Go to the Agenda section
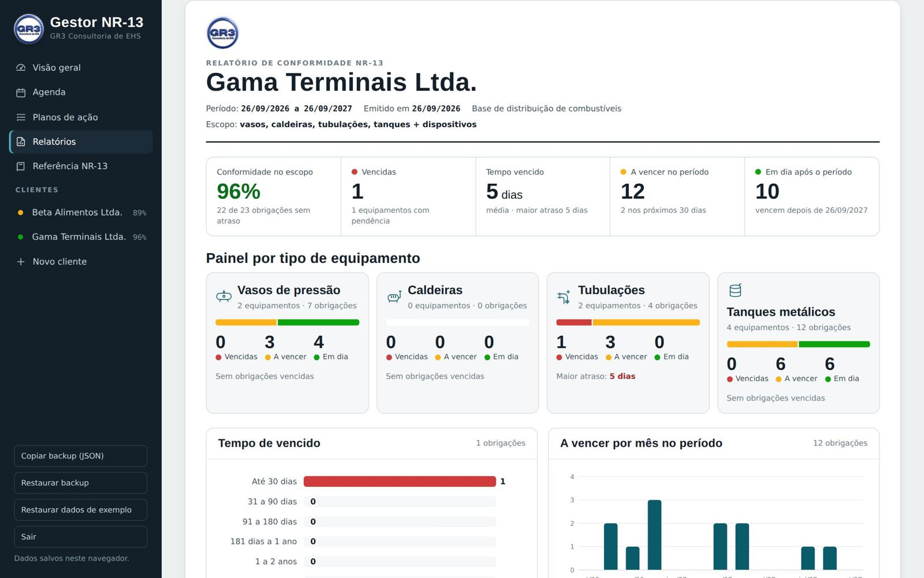924x578 pixels. 81,92
